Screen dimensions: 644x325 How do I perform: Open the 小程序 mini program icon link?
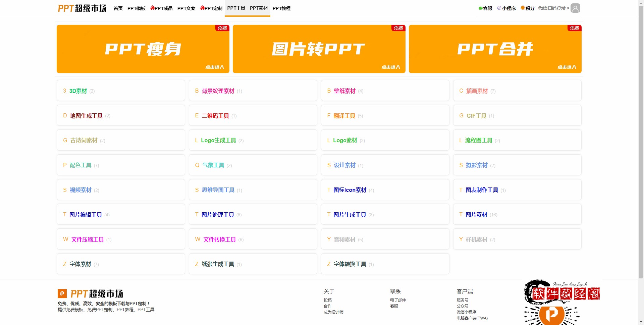[506, 8]
